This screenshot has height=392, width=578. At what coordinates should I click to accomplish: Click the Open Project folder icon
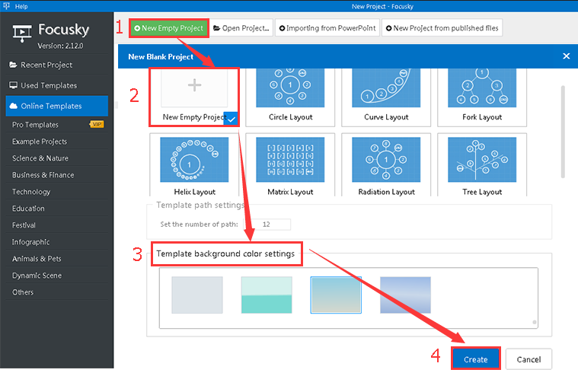(217, 28)
